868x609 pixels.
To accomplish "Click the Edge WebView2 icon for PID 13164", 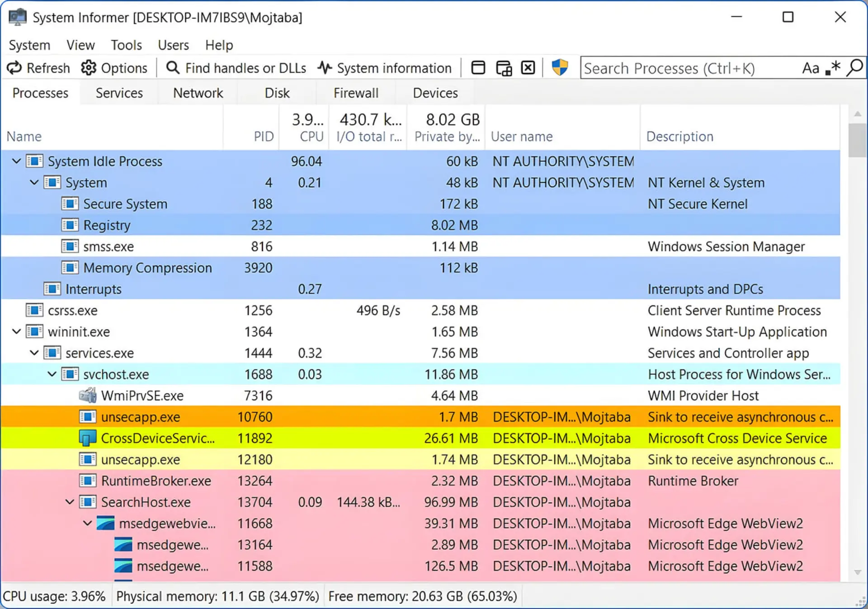I will pos(123,544).
